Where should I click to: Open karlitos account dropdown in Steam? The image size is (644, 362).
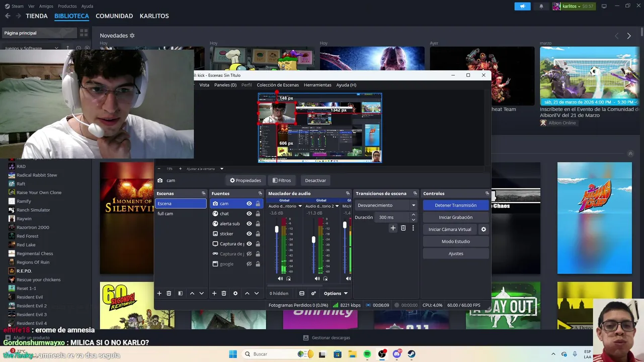click(x=573, y=6)
